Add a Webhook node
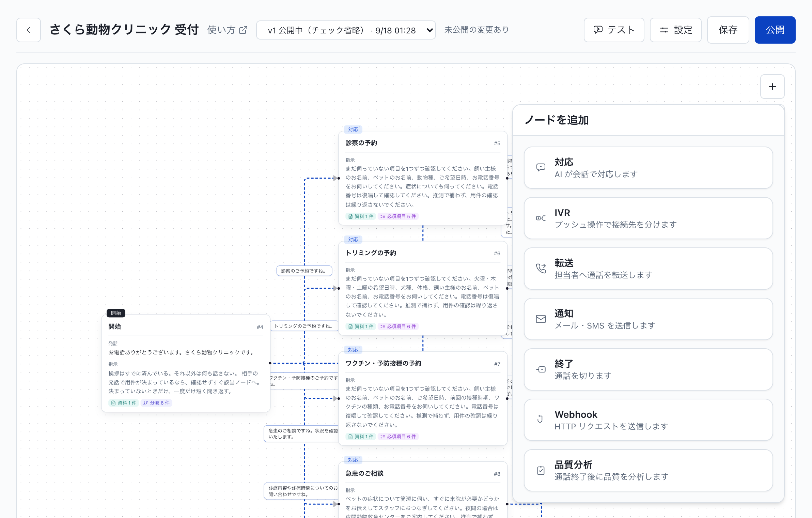Viewport: 812px width, 518px height. coord(648,420)
